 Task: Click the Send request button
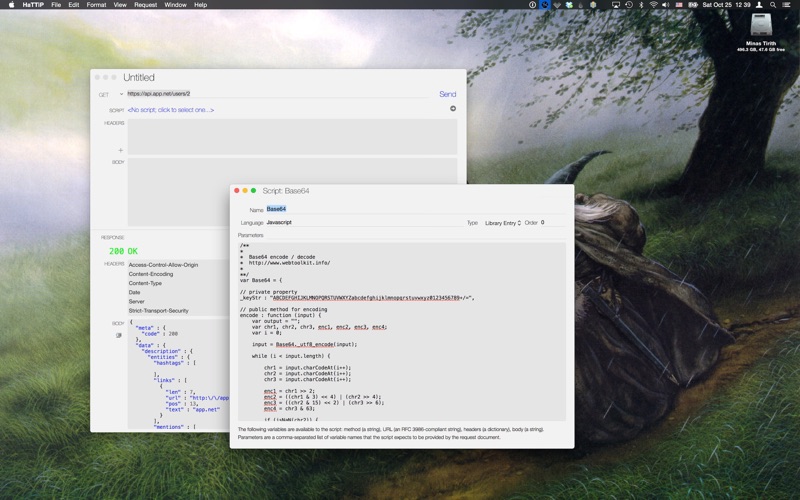447,94
